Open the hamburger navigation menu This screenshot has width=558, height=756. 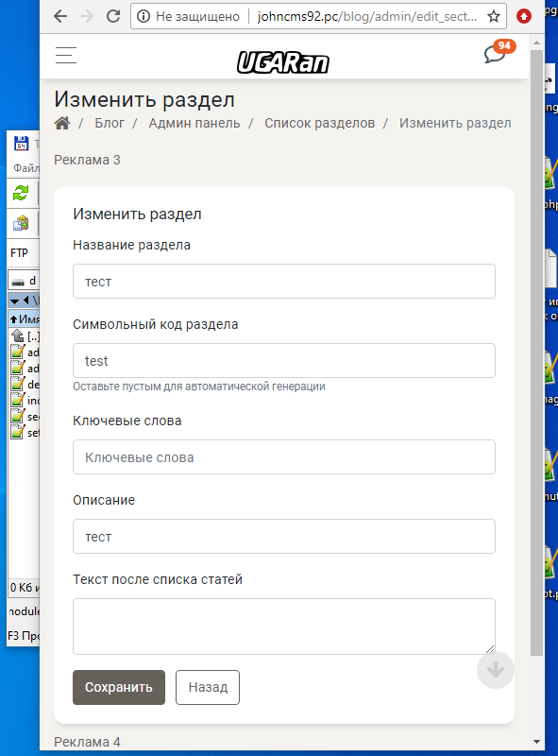point(65,56)
